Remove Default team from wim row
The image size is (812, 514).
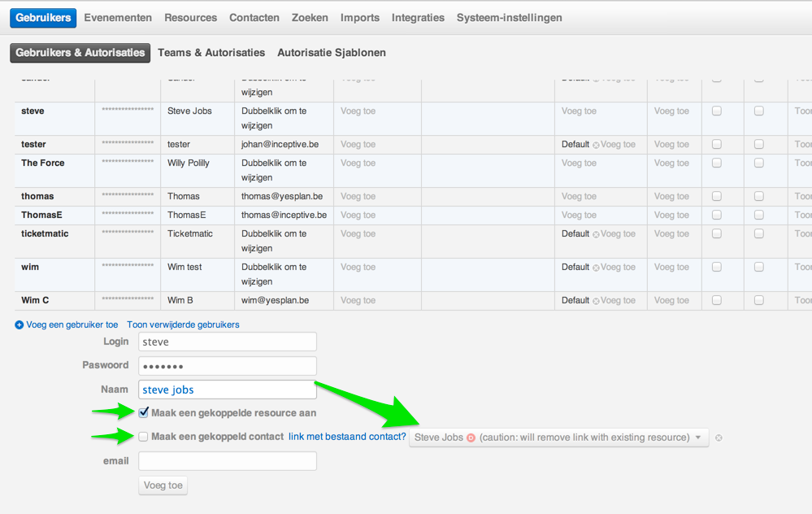[x=596, y=268]
